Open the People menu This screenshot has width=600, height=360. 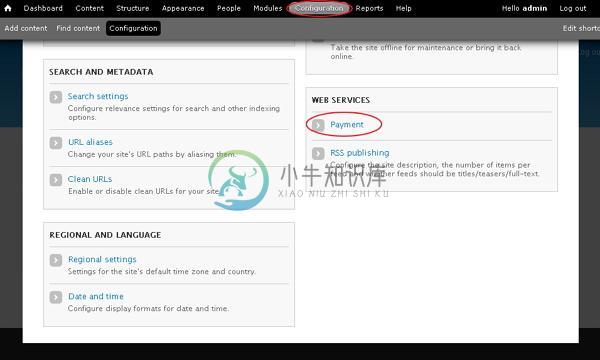pyautogui.click(x=229, y=8)
